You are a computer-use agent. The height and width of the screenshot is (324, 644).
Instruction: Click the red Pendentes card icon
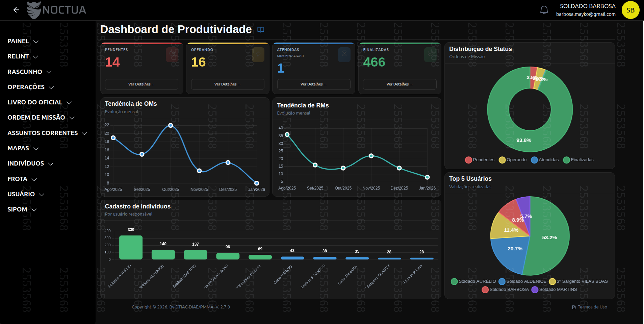tap(172, 54)
